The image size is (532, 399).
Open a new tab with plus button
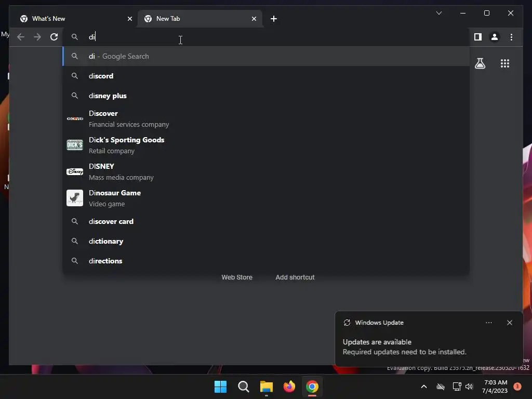tap(274, 19)
